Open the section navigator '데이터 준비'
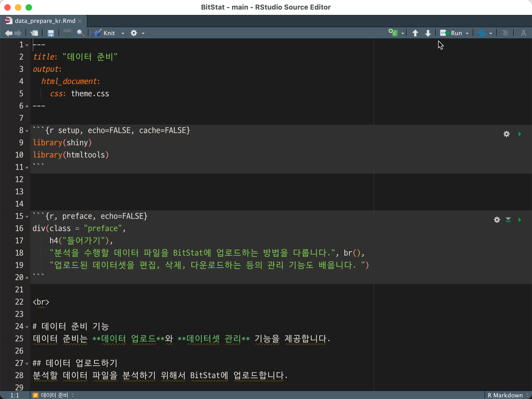The width and height of the screenshot is (532, 399). click(54, 395)
